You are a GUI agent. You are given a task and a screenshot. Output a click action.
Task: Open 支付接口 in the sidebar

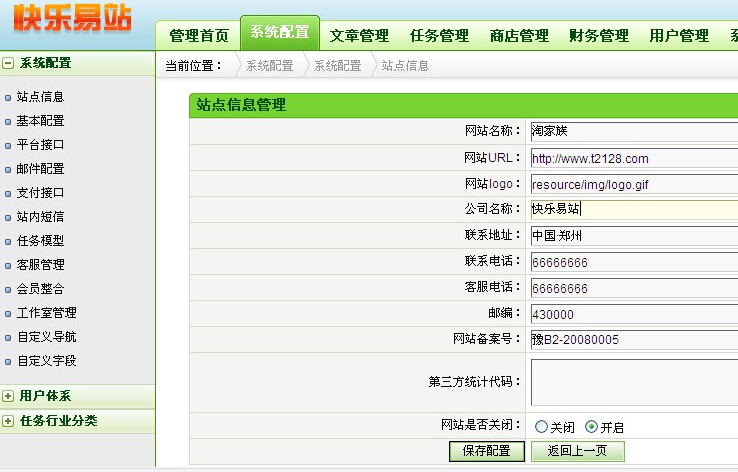coord(40,193)
